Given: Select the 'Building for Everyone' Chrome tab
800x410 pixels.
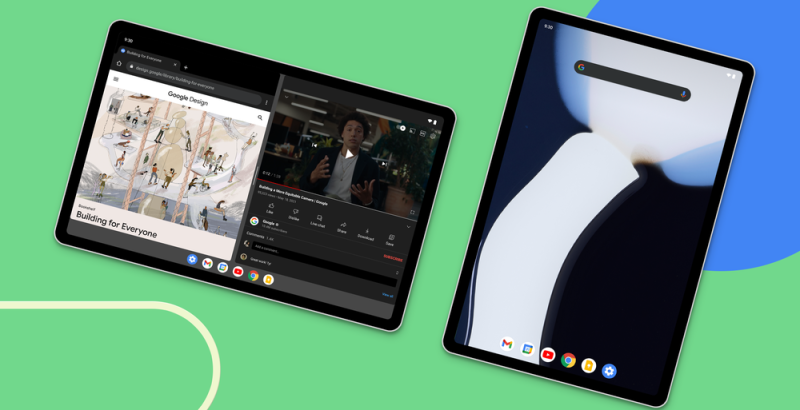Looking at the screenshot, I should pyautogui.click(x=147, y=59).
